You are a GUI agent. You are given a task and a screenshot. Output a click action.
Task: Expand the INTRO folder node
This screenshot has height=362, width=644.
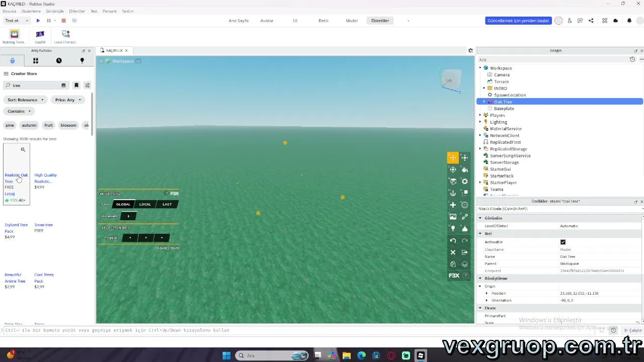[485, 88]
